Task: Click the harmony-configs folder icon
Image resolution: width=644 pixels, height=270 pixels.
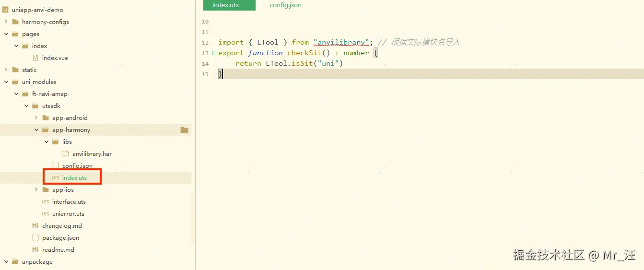Action: tap(15, 22)
